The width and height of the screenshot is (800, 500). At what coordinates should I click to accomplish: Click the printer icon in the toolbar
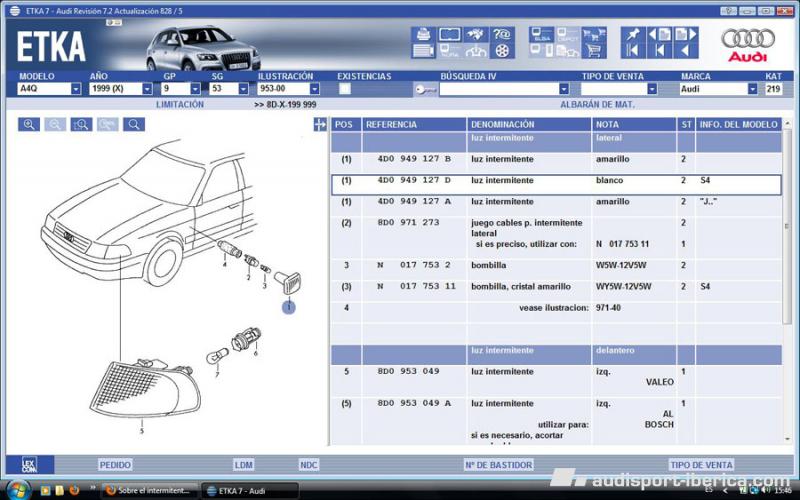tap(423, 35)
